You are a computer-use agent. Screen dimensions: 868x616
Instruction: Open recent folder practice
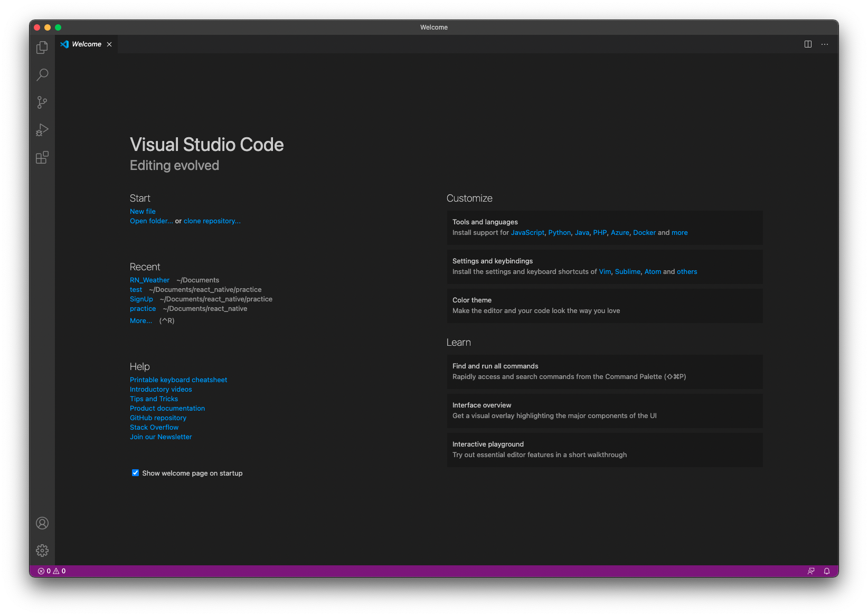[143, 309]
